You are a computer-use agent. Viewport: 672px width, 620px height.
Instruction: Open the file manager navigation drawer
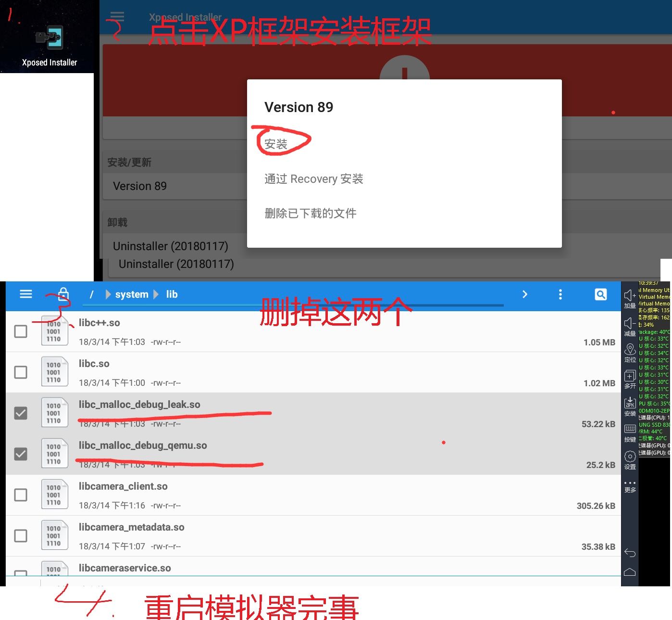click(x=26, y=294)
